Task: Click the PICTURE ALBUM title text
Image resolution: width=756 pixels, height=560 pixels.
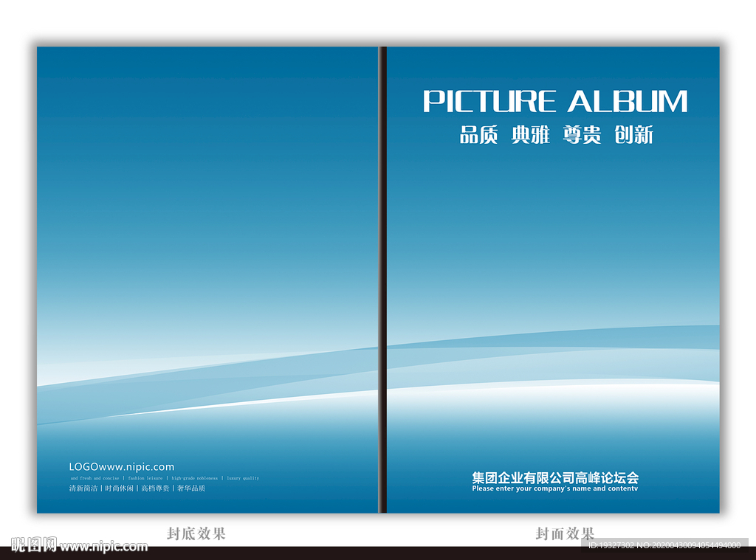Action: pyautogui.click(x=555, y=101)
